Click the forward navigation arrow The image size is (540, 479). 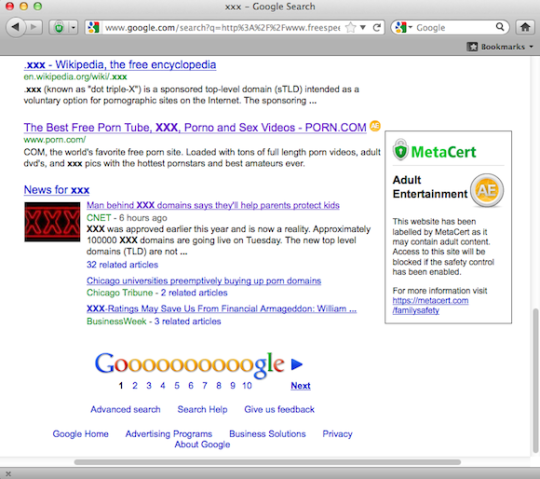coord(33,27)
